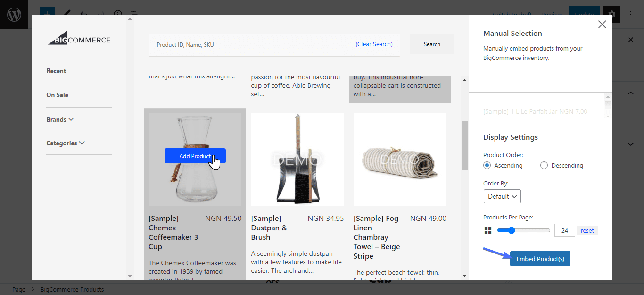Click the product list scrollbar thumb
Image resolution: width=644 pixels, height=295 pixels.
(464, 145)
